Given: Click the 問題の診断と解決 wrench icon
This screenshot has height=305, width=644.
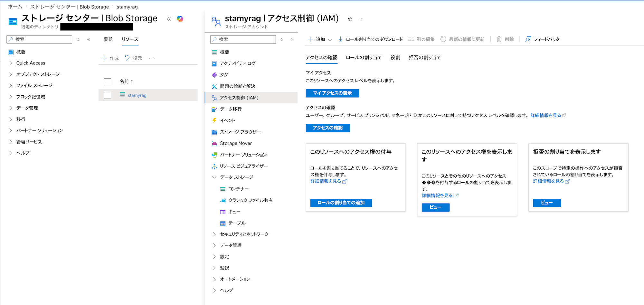Looking at the screenshot, I should (214, 86).
